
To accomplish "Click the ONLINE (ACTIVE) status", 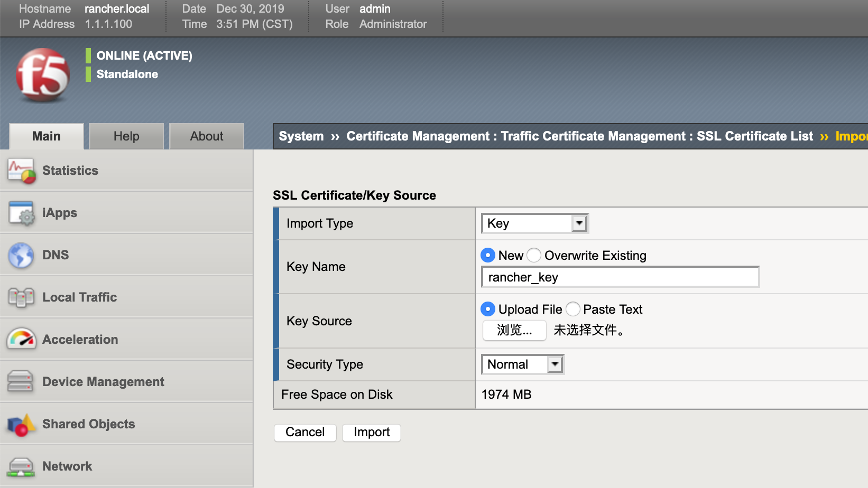I will [144, 56].
